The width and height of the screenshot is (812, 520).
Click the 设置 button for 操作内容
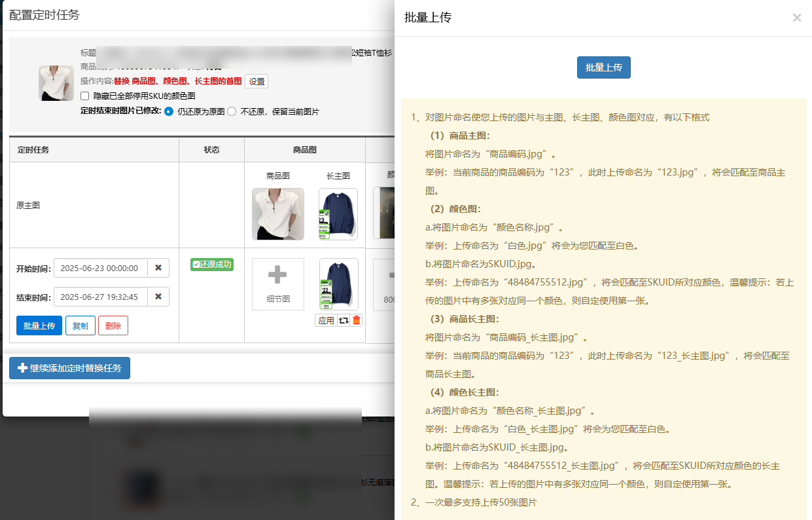click(x=256, y=81)
